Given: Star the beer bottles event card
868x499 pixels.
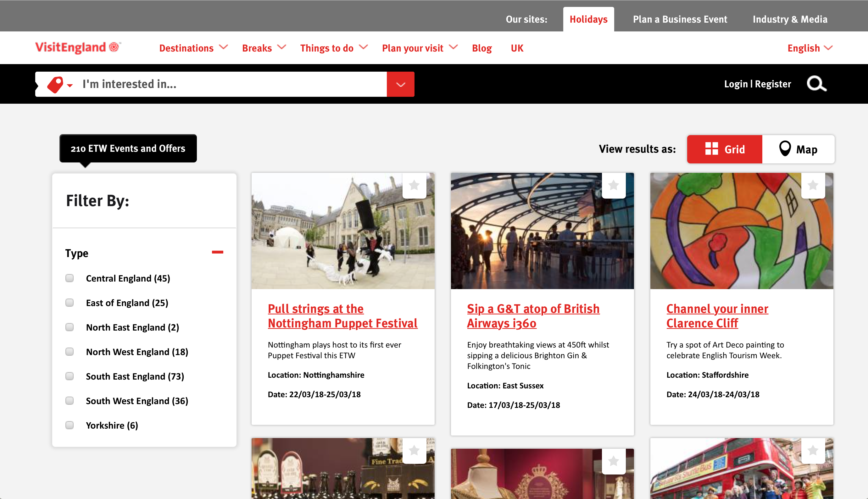Looking at the screenshot, I should coord(414,450).
